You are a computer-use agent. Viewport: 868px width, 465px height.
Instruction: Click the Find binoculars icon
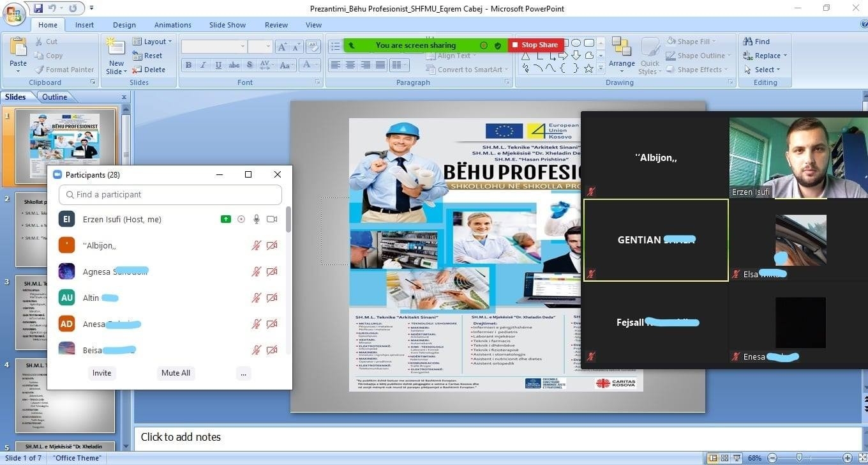(747, 42)
